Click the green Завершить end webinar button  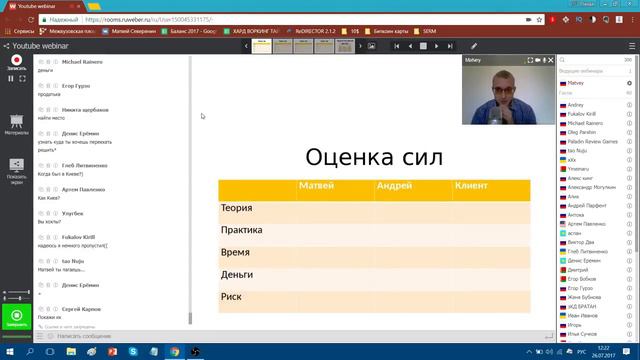coord(16,316)
